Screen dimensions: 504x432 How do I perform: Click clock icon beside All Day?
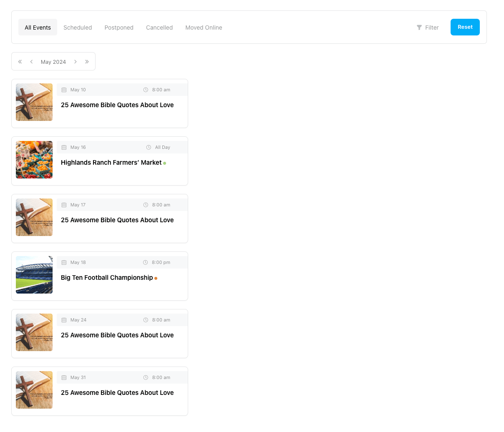click(149, 147)
